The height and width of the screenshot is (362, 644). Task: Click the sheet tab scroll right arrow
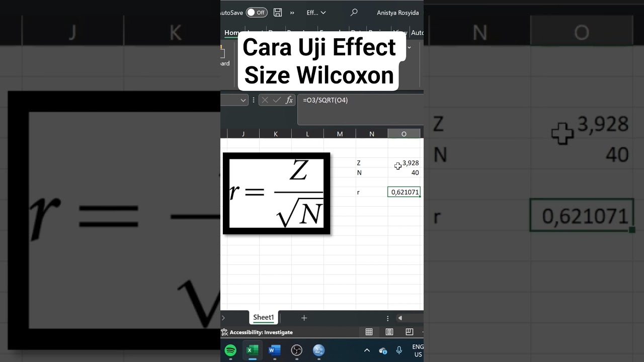[x=223, y=318]
